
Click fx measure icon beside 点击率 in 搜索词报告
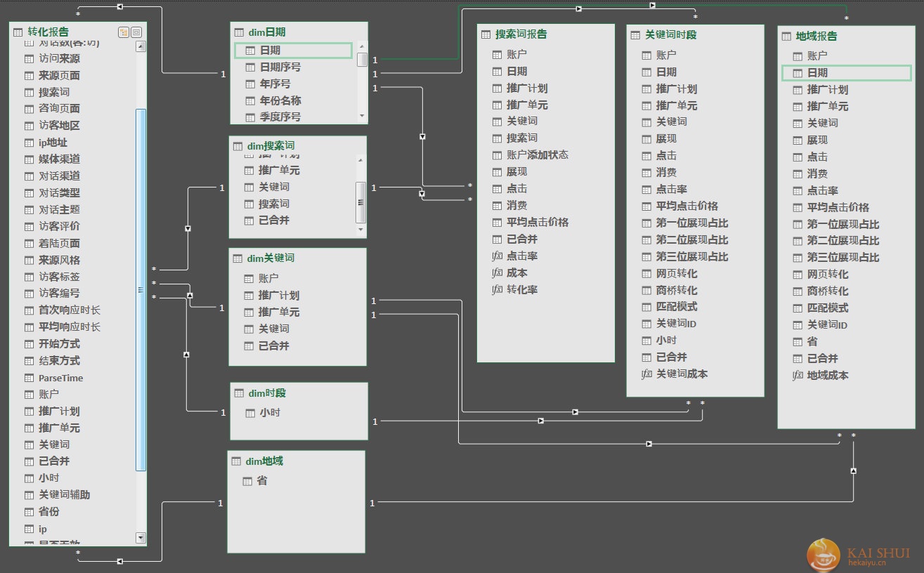point(497,256)
